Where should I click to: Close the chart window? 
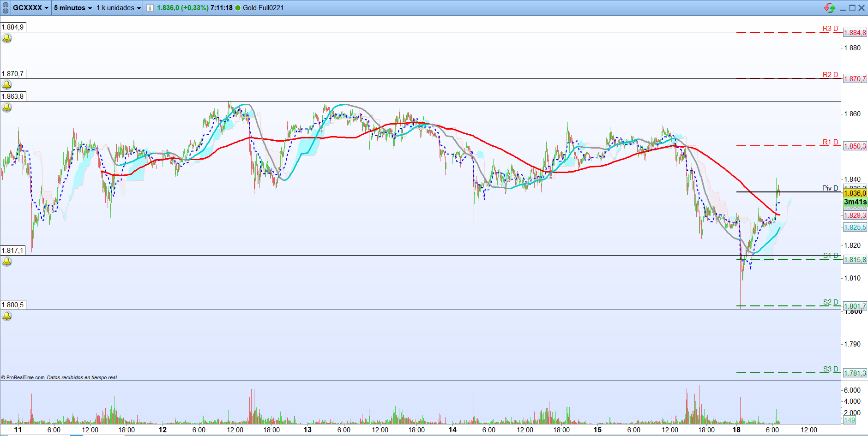(x=862, y=8)
